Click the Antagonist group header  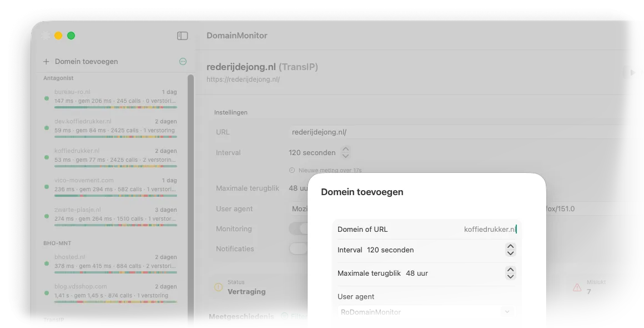click(x=58, y=78)
